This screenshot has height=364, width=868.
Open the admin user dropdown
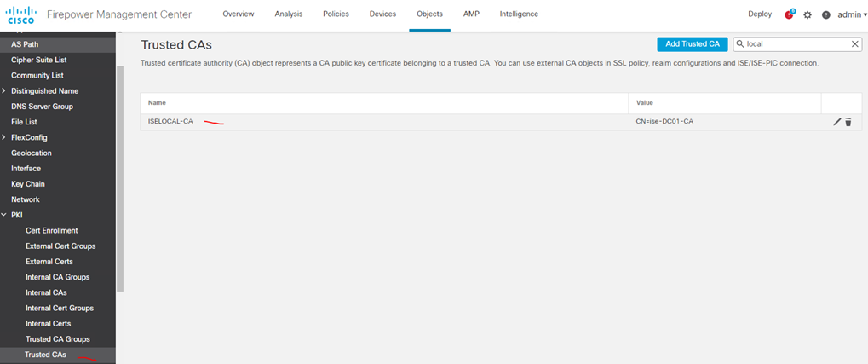852,15
